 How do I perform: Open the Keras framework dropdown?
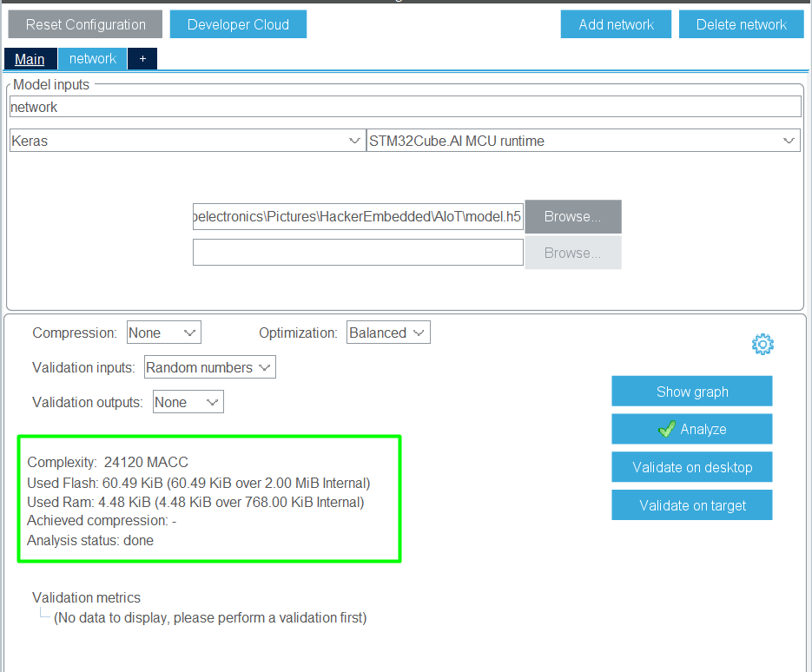[187, 141]
